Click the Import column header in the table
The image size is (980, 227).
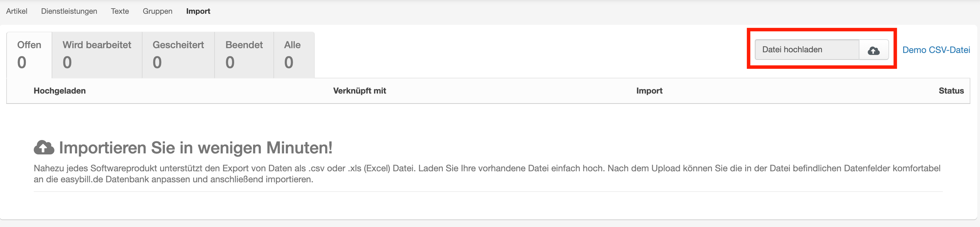tap(649, 90)
